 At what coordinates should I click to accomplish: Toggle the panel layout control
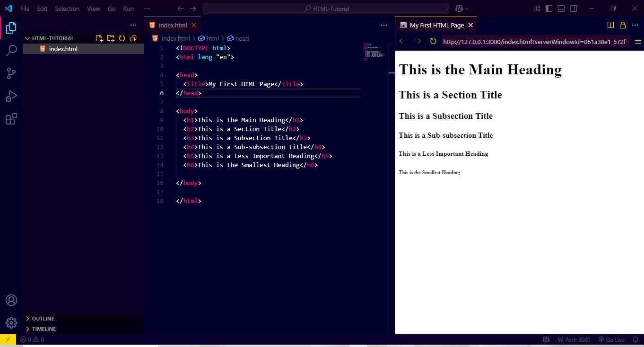pos(561,8)
